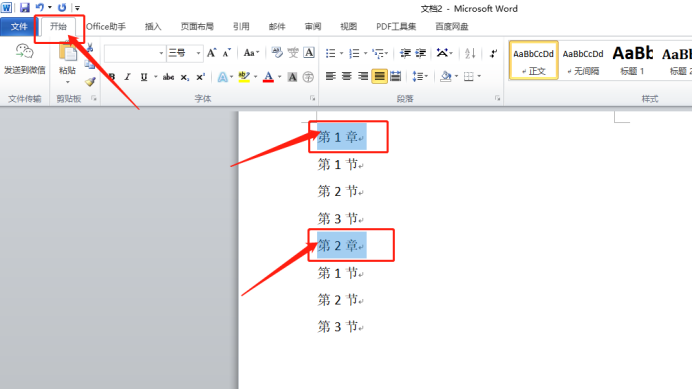Screen dimensions: 692x390
Task: Click the Increase Indent icon
Action: (421, 53)
